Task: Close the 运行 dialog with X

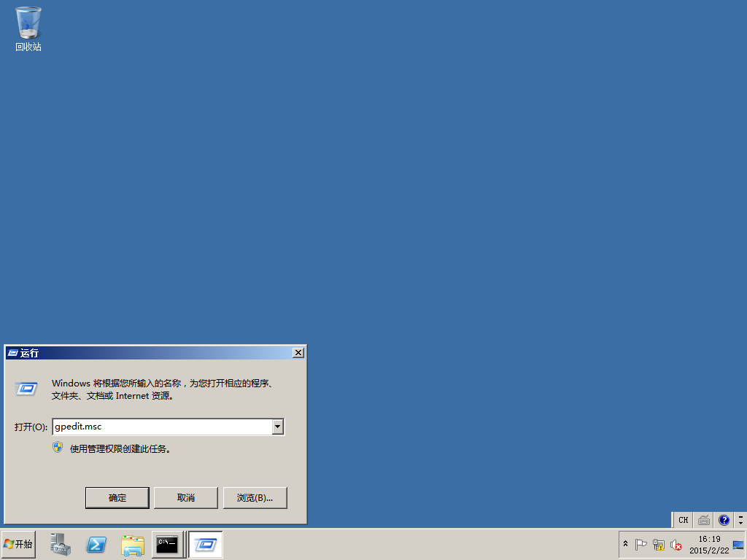Action: point(298,352)
